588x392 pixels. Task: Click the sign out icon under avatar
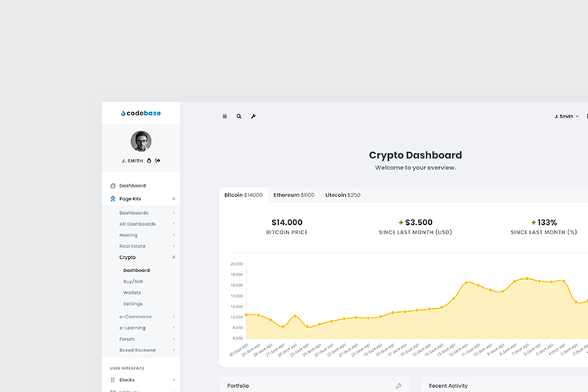tap(158, 160)
